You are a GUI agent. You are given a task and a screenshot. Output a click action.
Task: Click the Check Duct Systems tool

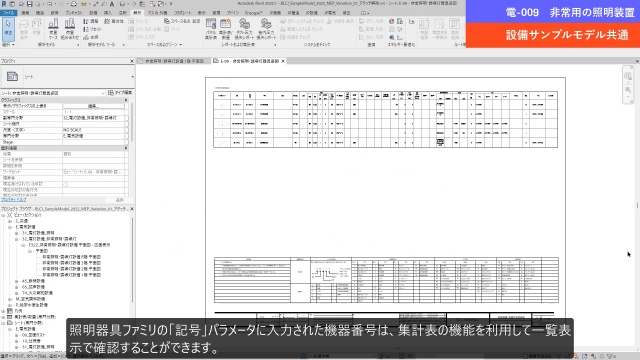click(x=302, y=21)
